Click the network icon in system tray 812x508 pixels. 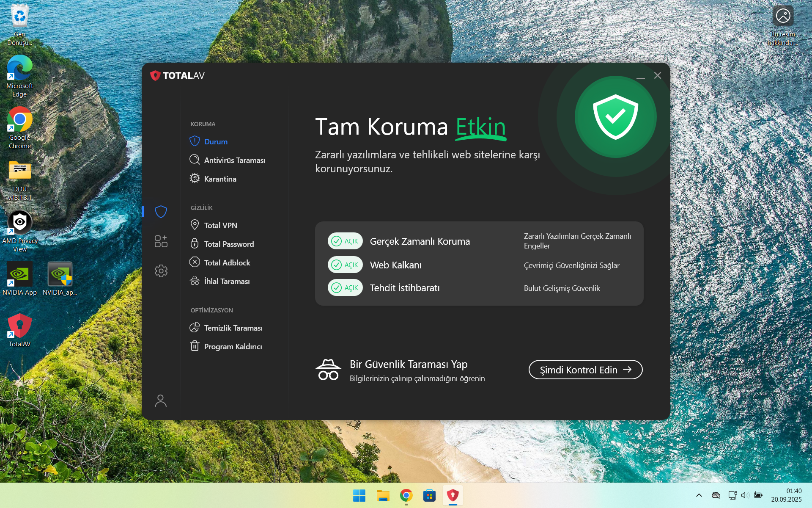pos(732,495)
